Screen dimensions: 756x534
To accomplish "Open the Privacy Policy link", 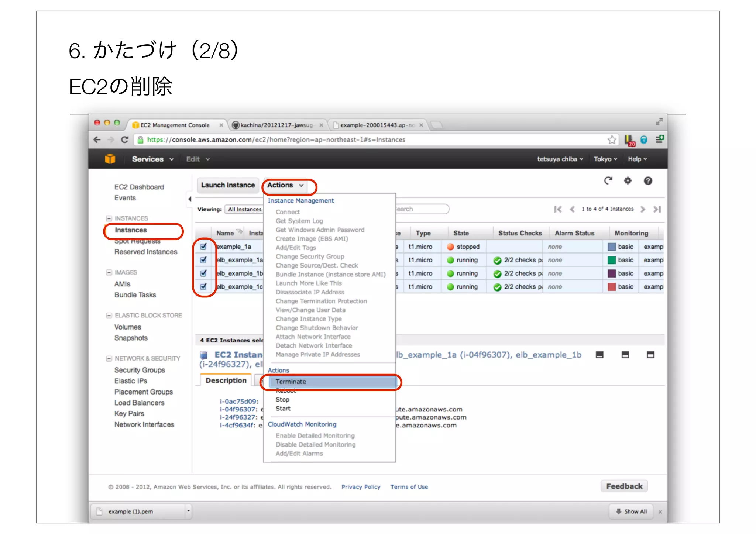I will 361,487.
